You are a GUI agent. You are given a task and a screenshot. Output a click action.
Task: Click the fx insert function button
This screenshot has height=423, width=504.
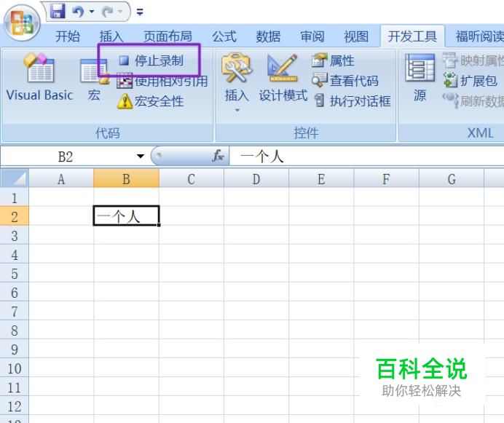click(218, 157)
